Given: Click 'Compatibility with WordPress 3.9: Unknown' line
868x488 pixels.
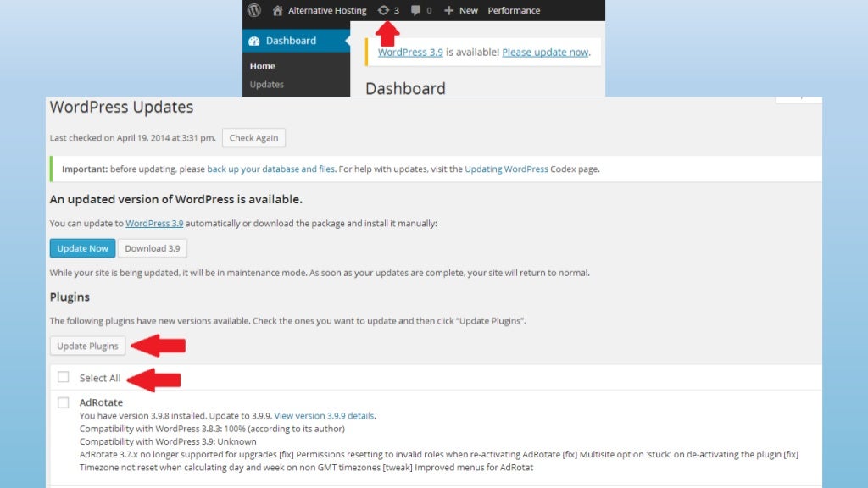Looking at the screenshot, I should (168, 441).
